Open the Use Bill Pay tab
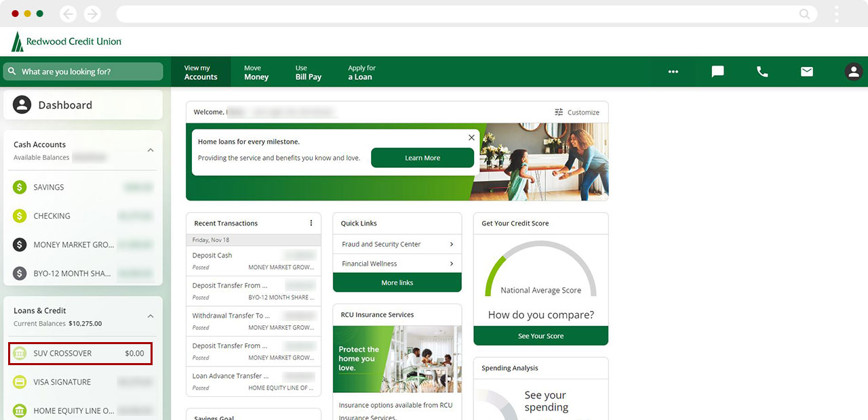This screenshot has height=420, width=868. [309, 72]
